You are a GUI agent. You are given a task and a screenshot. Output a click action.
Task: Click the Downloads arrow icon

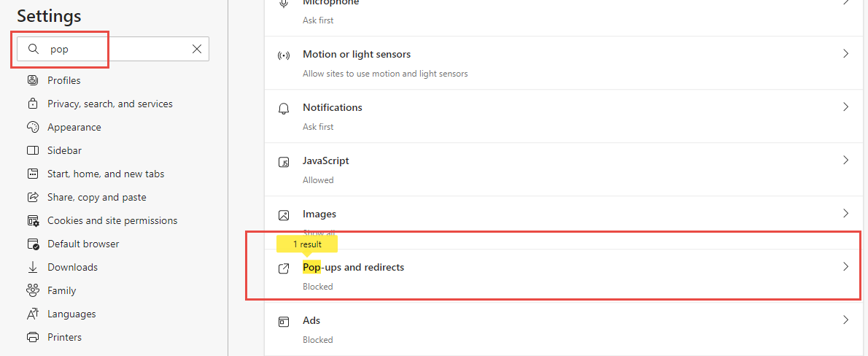33,267
